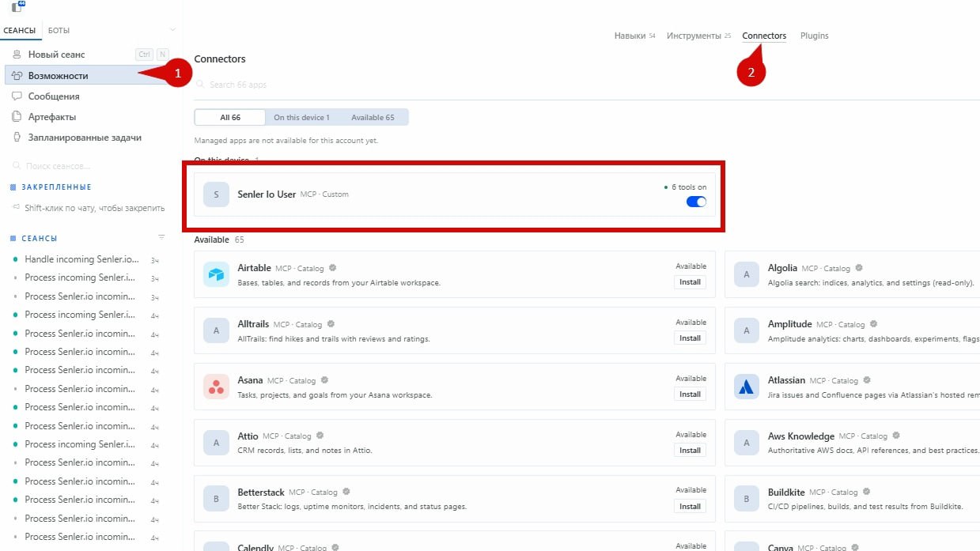This screenshot has height=551, width=980.
Task: Open the Algolia connector card
Action: pos(853,275)
